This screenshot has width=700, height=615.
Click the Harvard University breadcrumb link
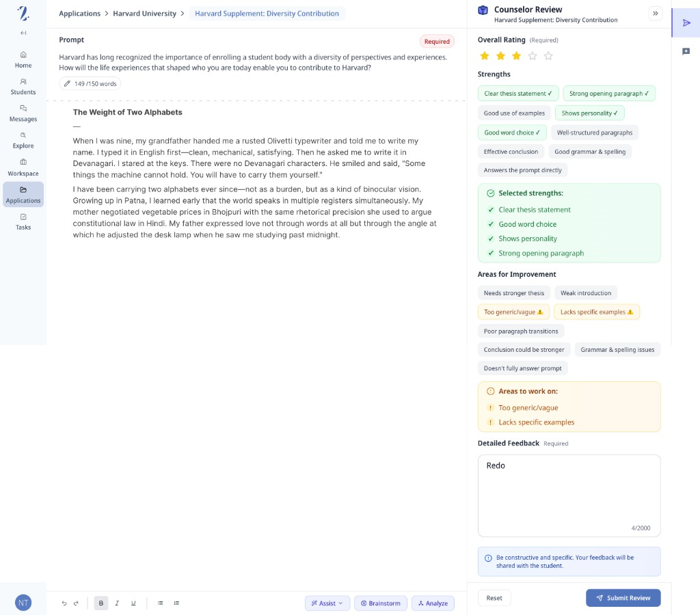[145, 14]
